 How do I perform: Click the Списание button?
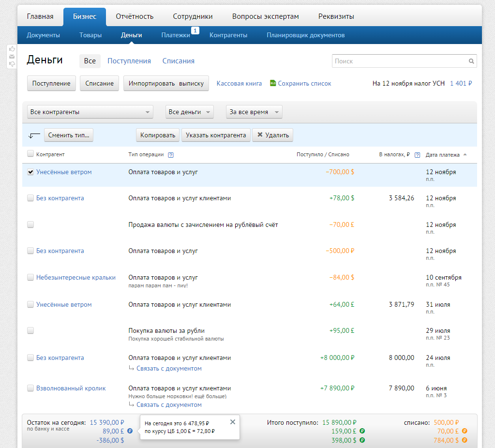tap(100, 83)
